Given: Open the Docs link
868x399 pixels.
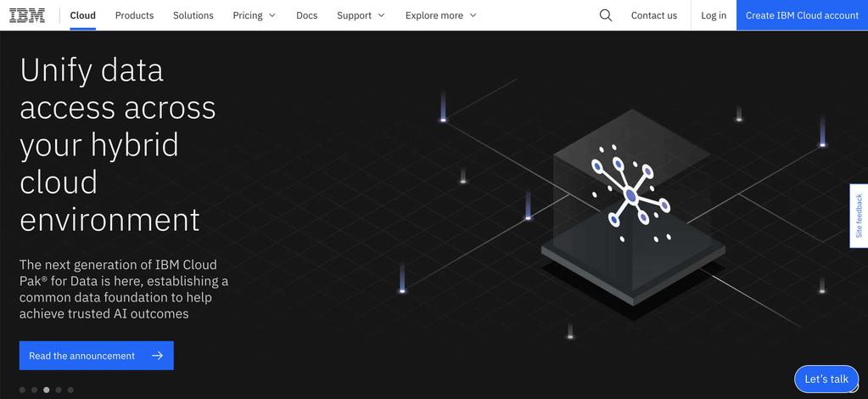Looking at the screenshot, I should coord(306,15).
